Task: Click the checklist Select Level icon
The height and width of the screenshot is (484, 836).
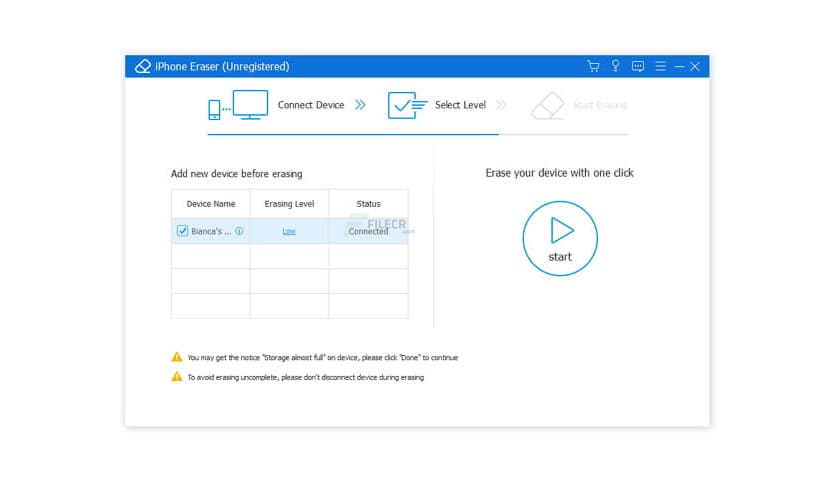Action: click(405, 105)
